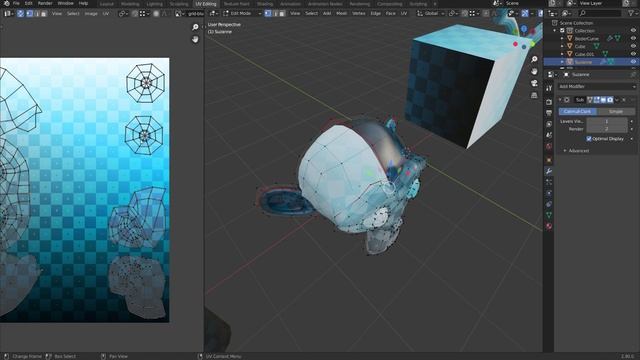Open UV editor pivot point dropdown
Image resolution: width=640 pixels, height=360 pixels.
coord(122,13)
